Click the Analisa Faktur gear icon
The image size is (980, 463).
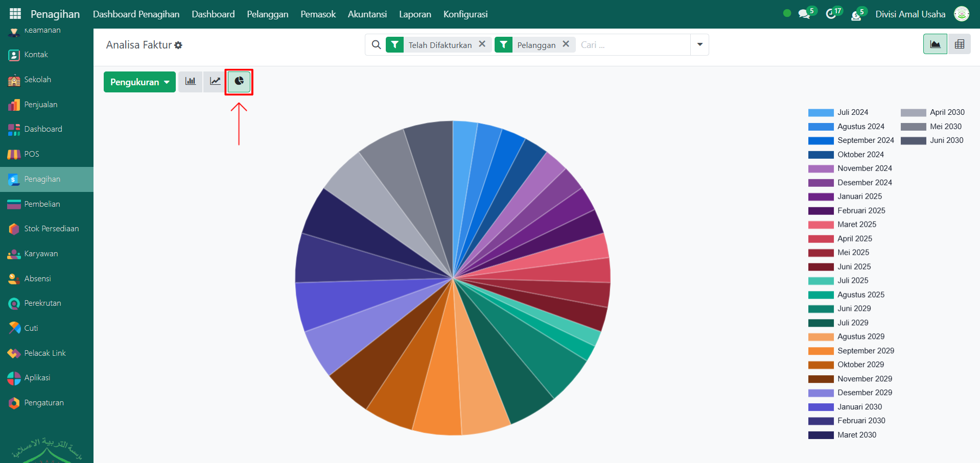178,45
